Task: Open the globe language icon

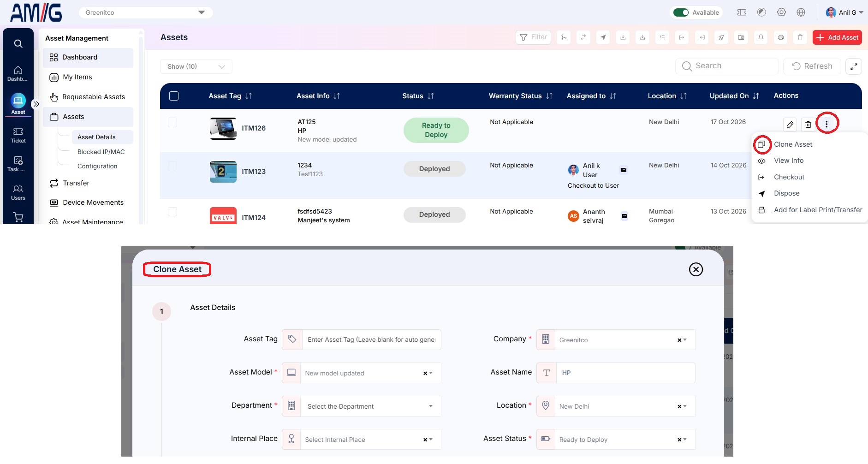Action: pos(801,12)
